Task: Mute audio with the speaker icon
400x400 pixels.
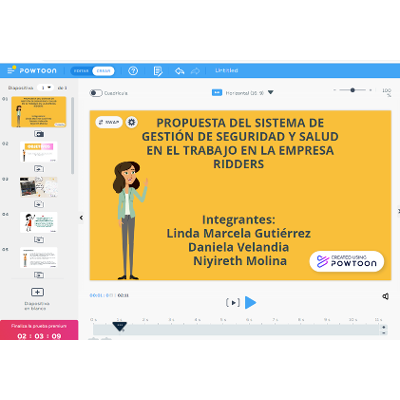Action: (x=386, y=296)
